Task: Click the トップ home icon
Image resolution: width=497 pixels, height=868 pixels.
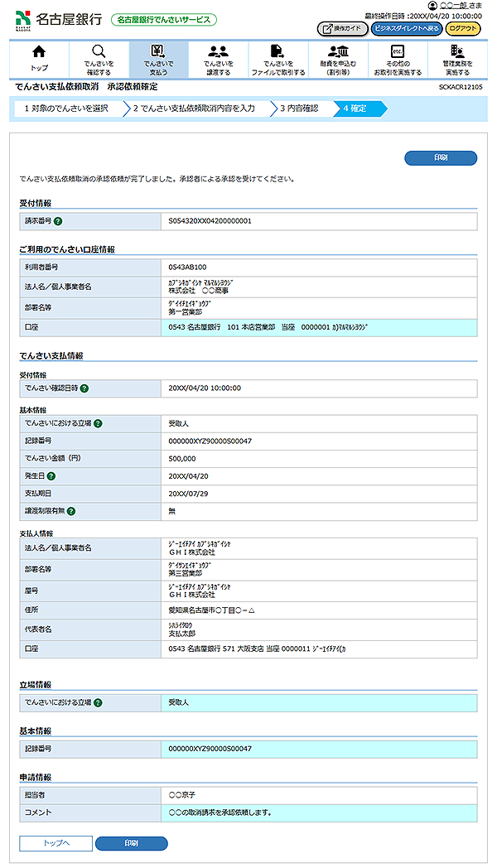Action: click(39, 60)
